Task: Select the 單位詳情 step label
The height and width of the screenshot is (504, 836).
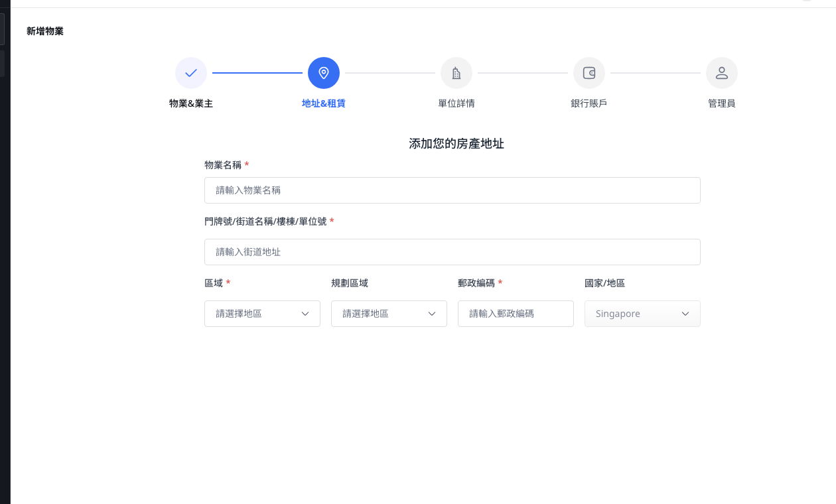Action: click(456, 103)
